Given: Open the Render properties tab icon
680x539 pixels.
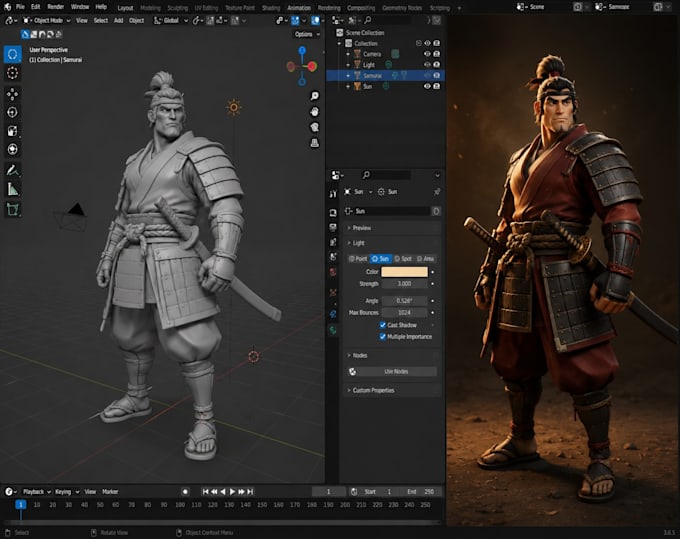Looking at the screenshot, I should [333, 212].
